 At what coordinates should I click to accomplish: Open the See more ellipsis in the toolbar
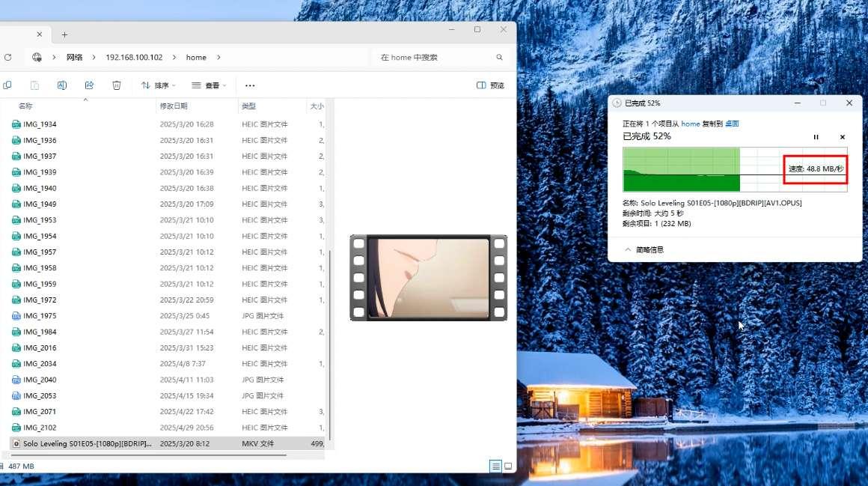[x=249, y=85]
